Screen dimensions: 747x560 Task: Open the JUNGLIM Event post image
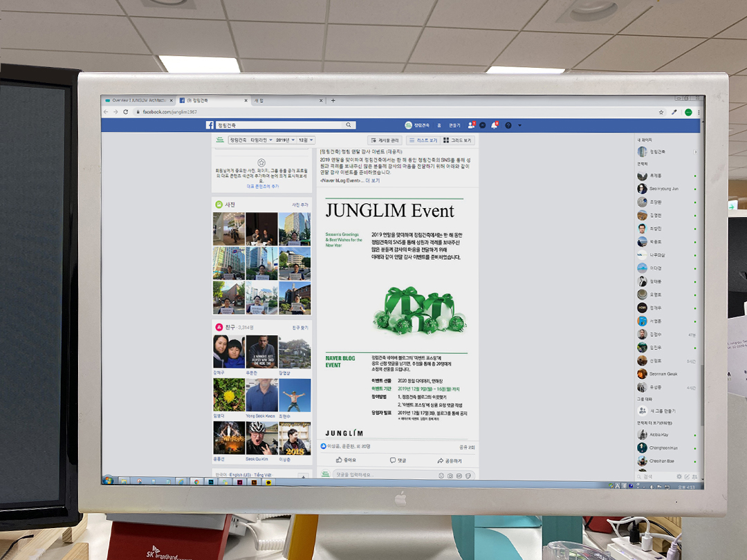pos(397,315)
